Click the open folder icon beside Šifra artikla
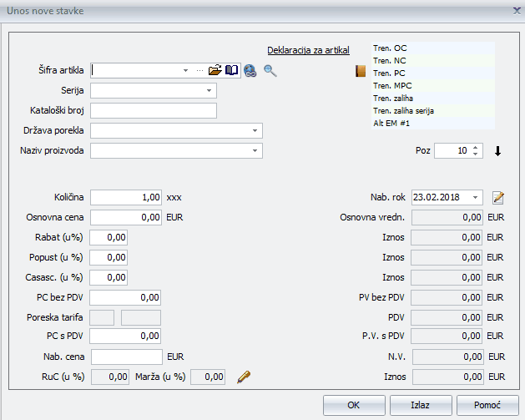Screen dimensions: 525x420 click(x=215, y=71)
